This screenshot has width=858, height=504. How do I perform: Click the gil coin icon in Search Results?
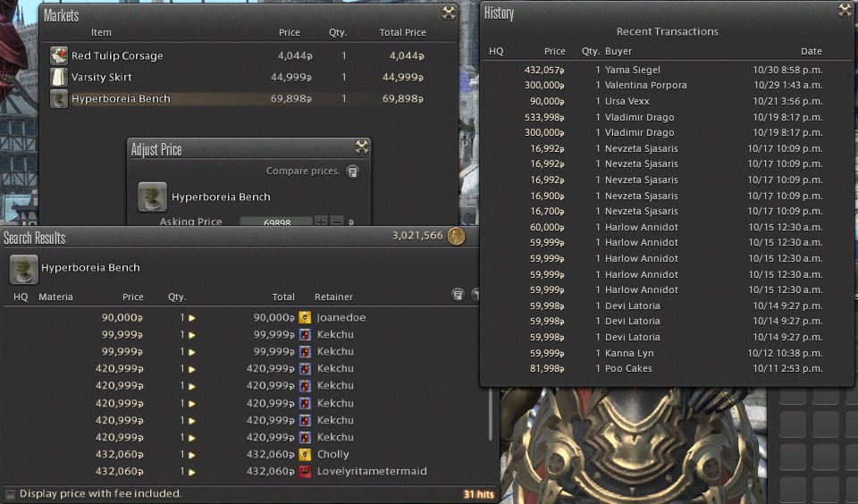pyautogui.click(x=456, y=236)
